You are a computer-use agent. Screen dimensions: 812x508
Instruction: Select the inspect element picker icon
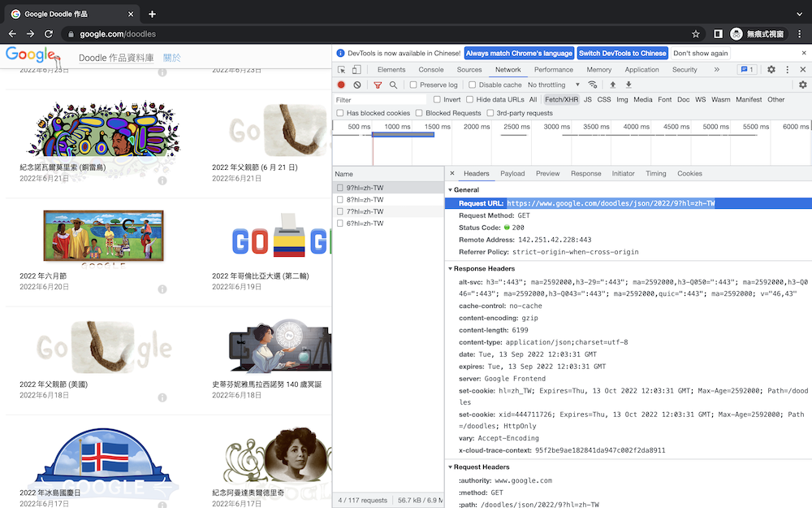point(341,69)
